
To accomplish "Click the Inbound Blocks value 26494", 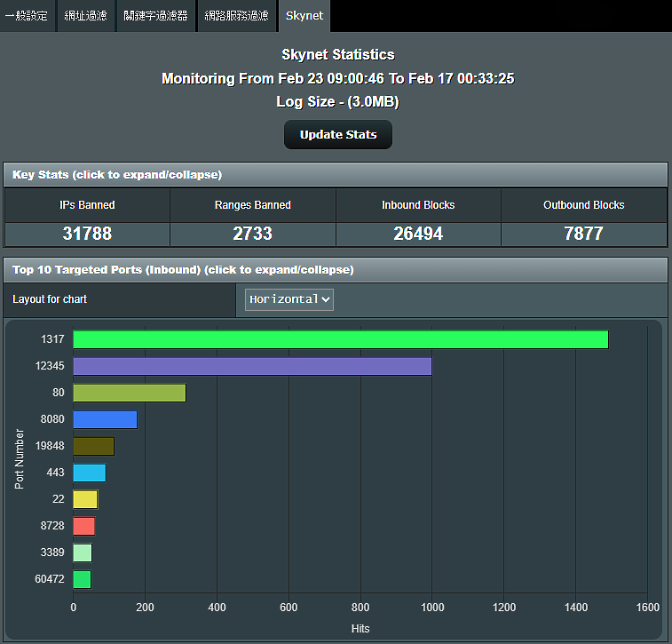I will click(418, 234).
